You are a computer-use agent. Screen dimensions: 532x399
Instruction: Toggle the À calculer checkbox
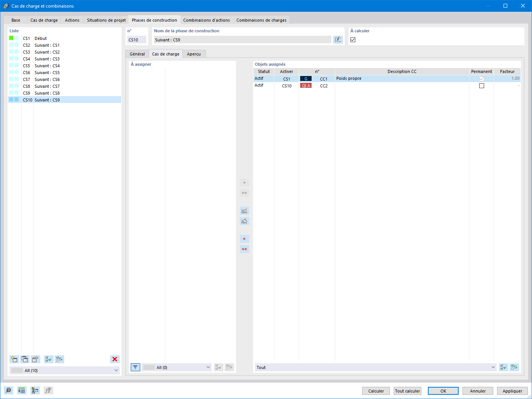click(x=353, y=40)
